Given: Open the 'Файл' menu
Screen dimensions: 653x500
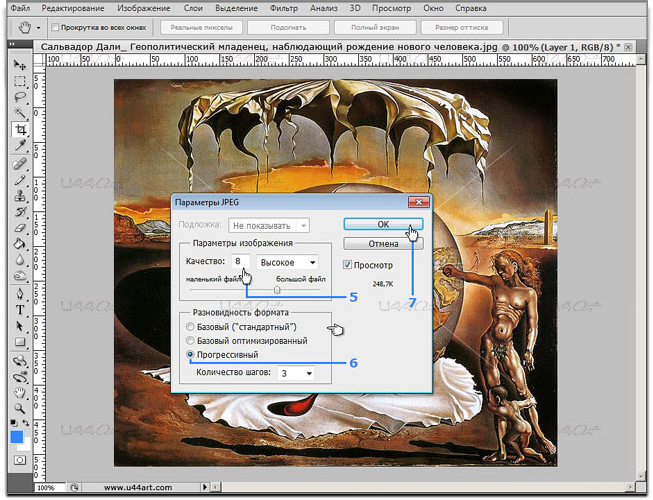Looking at the screenshot, I should 20,8.
